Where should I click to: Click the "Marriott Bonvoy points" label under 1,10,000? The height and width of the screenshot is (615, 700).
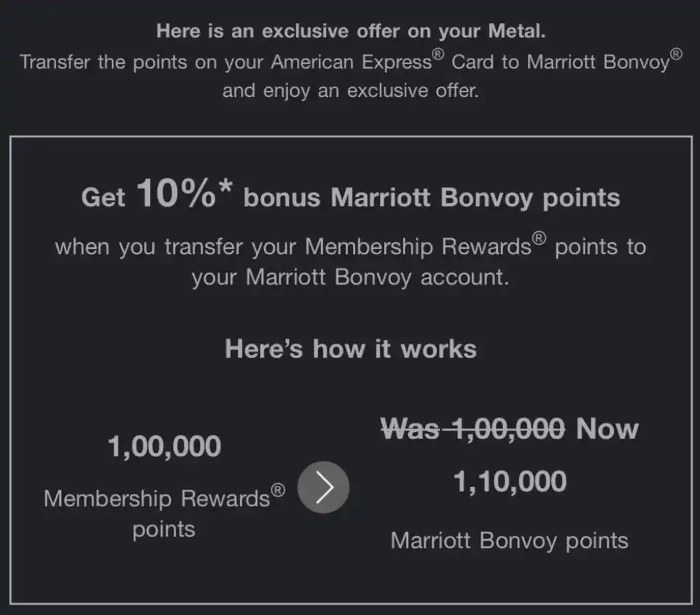click(510, 541)
